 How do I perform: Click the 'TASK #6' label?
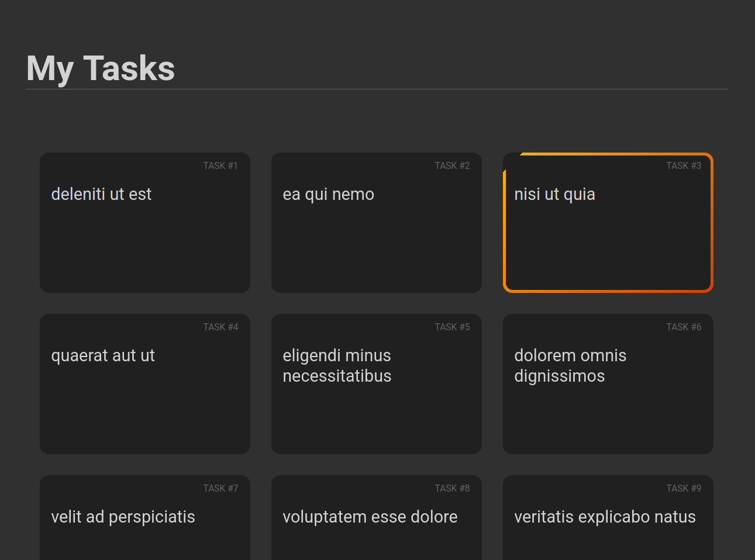[684, 327]
